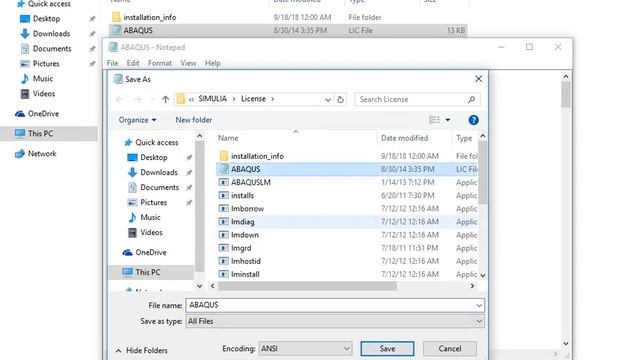Open the Save as type dropdown
The image size is (640, 360).
335,321
